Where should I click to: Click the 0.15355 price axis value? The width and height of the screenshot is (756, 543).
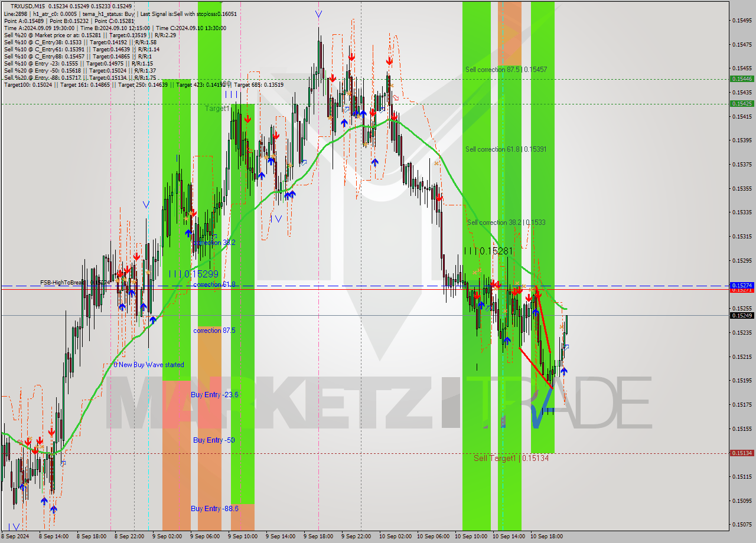tap(742, 189)
